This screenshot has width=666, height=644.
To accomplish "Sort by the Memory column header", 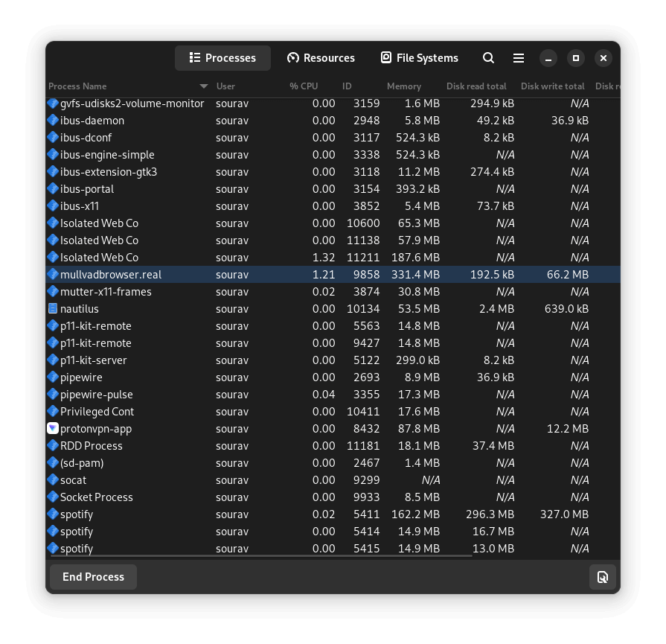I will (x=403, y=86).
